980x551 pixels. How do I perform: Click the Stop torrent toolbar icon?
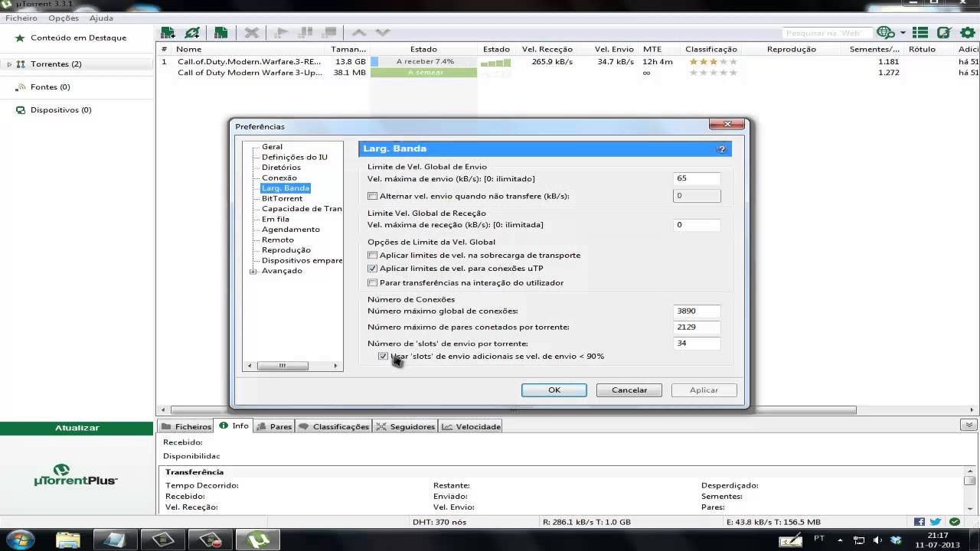(330, 33)
